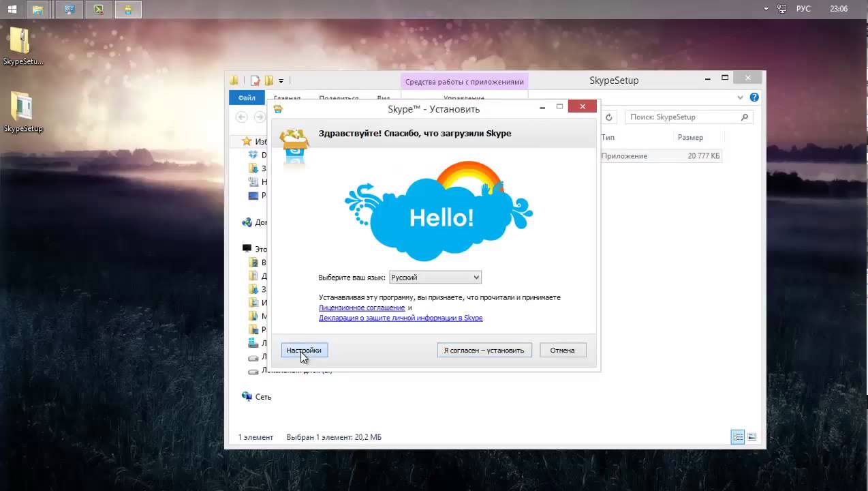This screenshot has width=868, height=491.
Task: Open the Windows Start button
Action: point(12,10)
